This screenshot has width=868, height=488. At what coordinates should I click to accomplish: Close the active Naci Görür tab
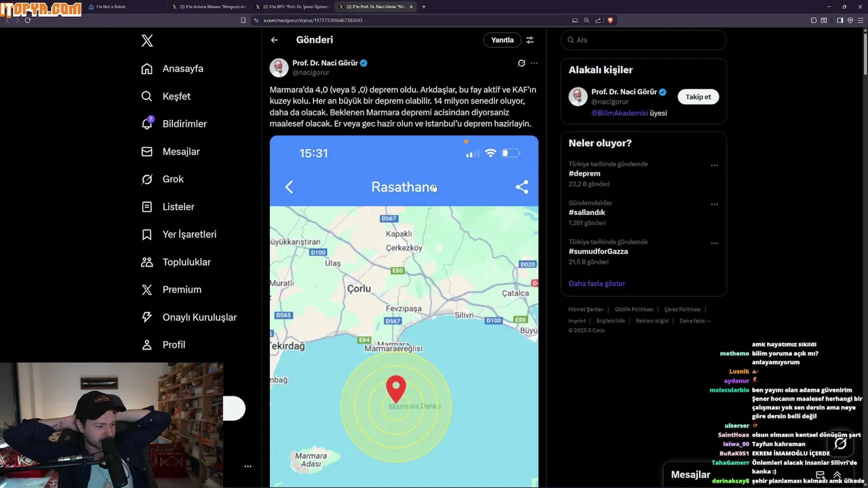411,7
